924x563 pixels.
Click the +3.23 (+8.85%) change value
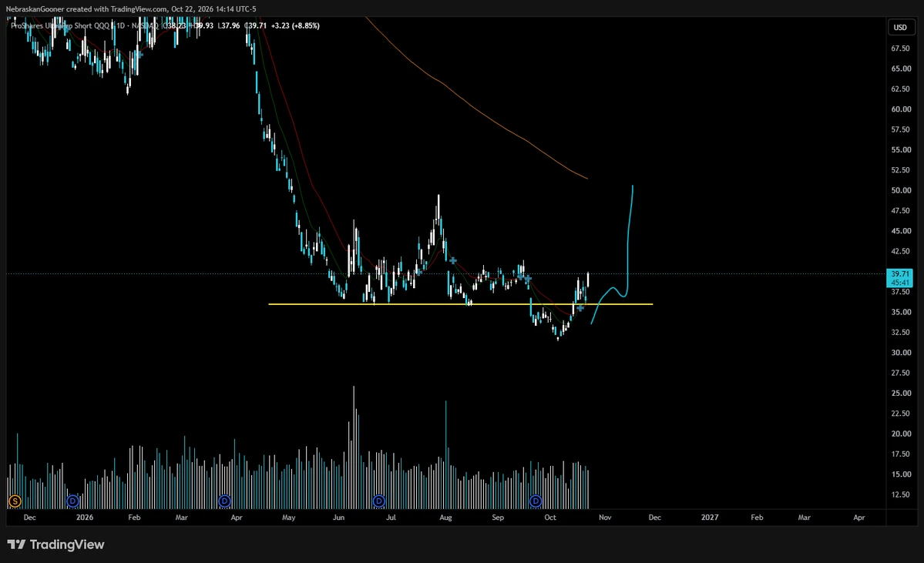point(294,26)
